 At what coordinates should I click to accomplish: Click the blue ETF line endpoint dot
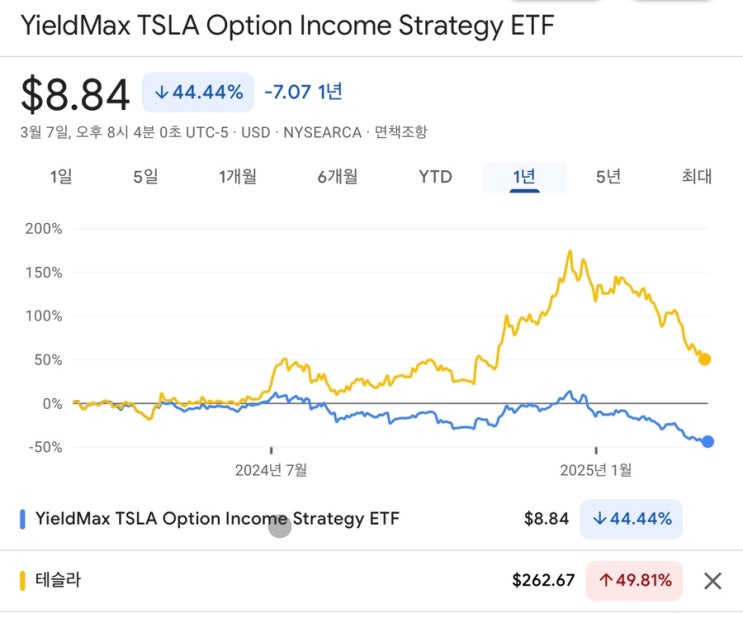click(708, 441)
